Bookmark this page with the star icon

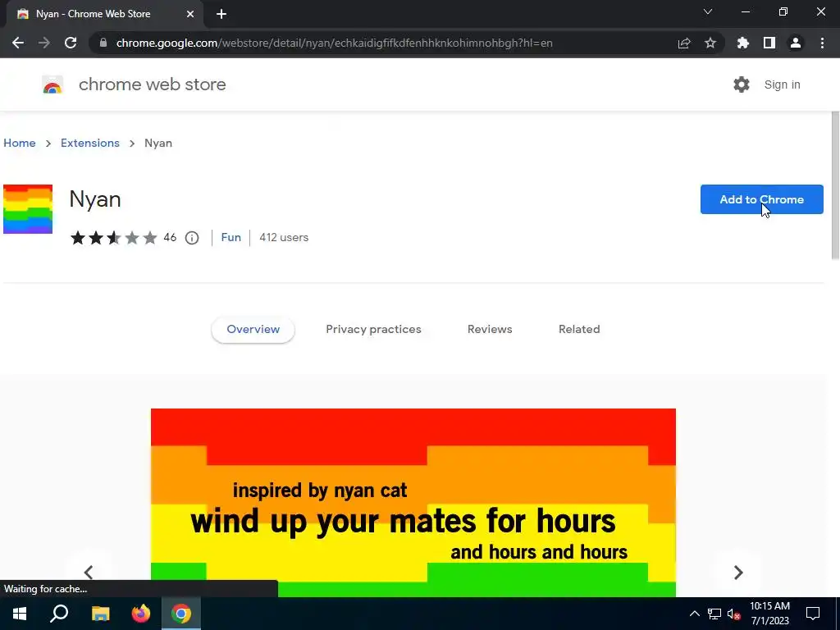click(710, 43)
